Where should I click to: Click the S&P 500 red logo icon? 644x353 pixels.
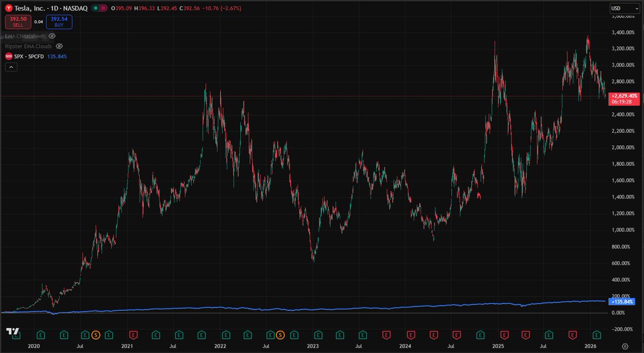click(x=9, y=56)
